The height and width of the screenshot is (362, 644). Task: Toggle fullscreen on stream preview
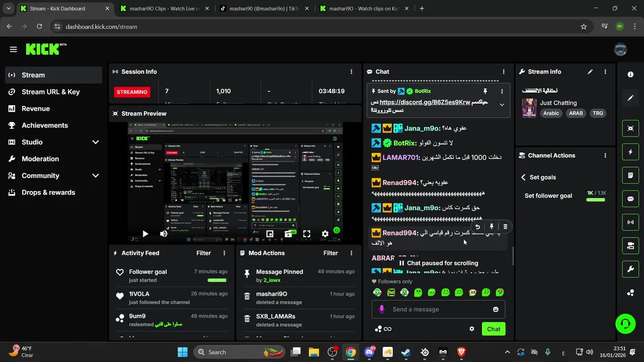point(306,234)
